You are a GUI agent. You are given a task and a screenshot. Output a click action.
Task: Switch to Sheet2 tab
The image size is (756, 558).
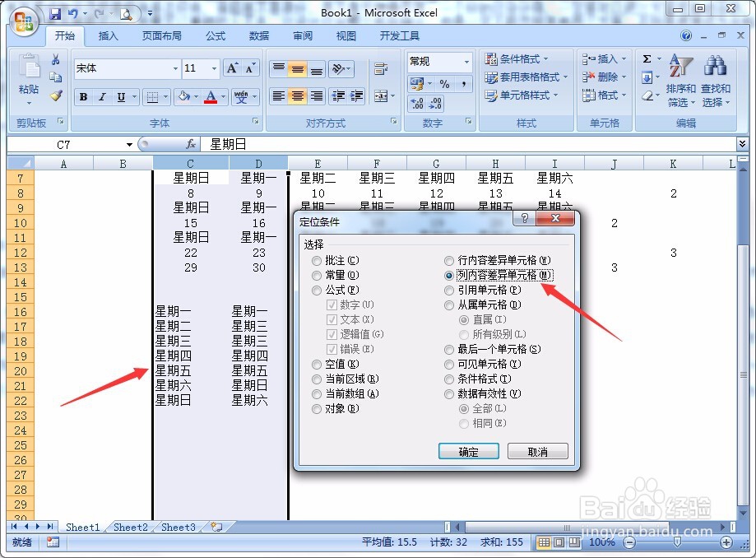pyautogui.click(x=130, y=527)
